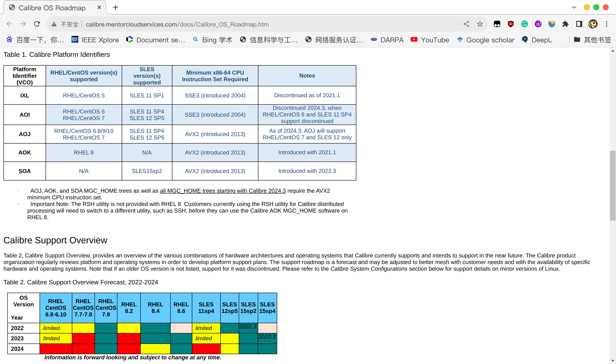Click the vertical scrollbar thumb
The image size is (616, 364).
[x=612, y=186]
